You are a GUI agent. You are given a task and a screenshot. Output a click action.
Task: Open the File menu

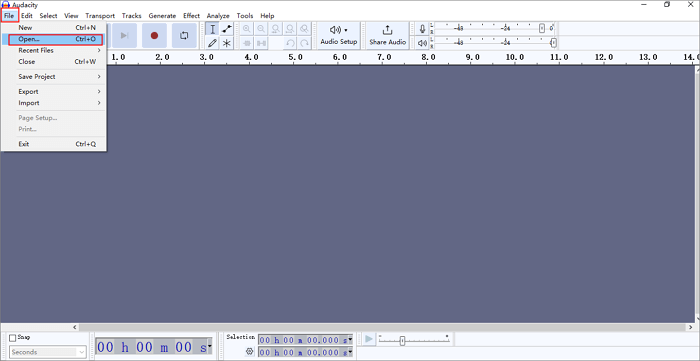9,16
